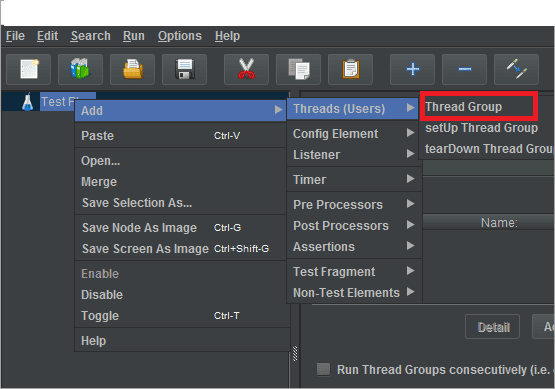The width and height of the screenshot is (555, 389).
Task: Enable Run Thread Groups consecutively checkbox
Action: click(323, 369)
